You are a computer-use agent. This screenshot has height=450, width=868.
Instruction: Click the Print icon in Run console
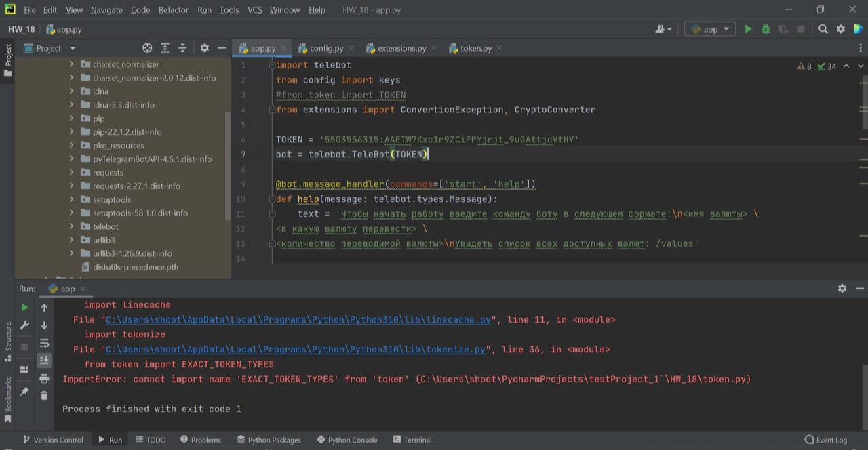coord(44,378)
